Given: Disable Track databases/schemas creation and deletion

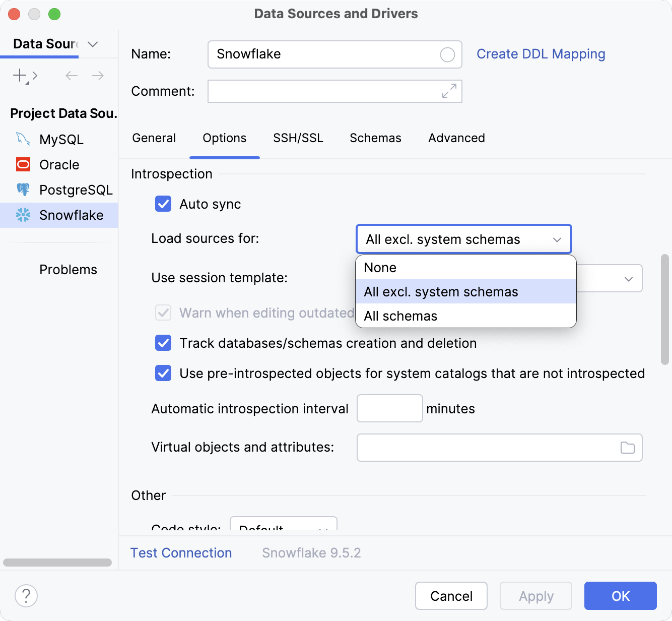Looking at the screenshot, I should [163, 343].
